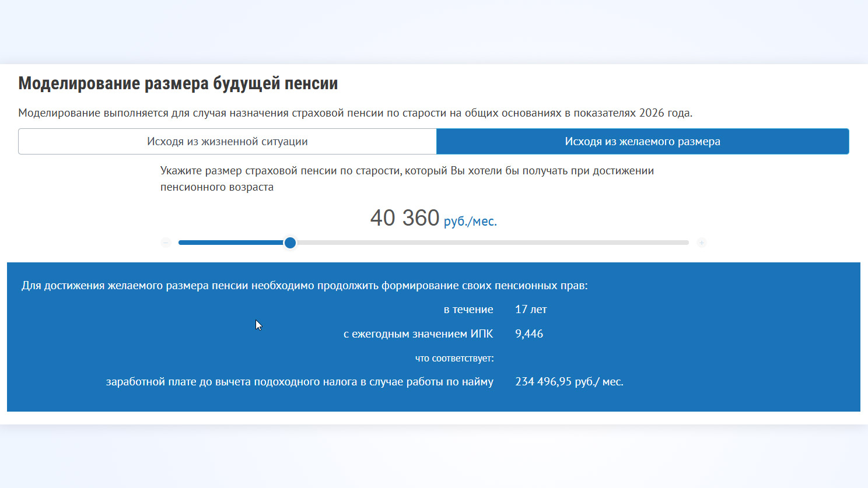
Task: Click the gray unfilled part of the slider track
Action: tap(490, 243)
